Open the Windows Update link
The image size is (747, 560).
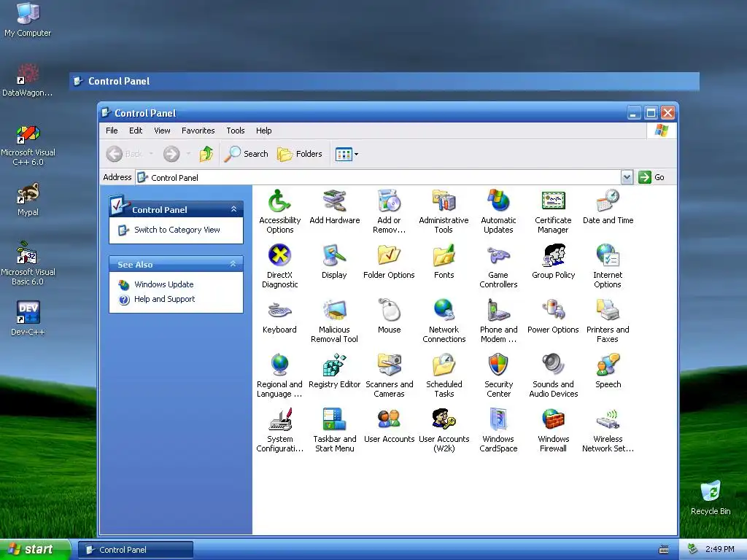click(164, 284)
